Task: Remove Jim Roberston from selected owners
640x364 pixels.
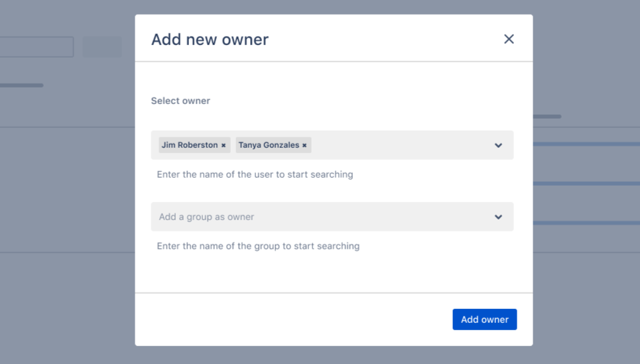Action: [x=224, y=146]
